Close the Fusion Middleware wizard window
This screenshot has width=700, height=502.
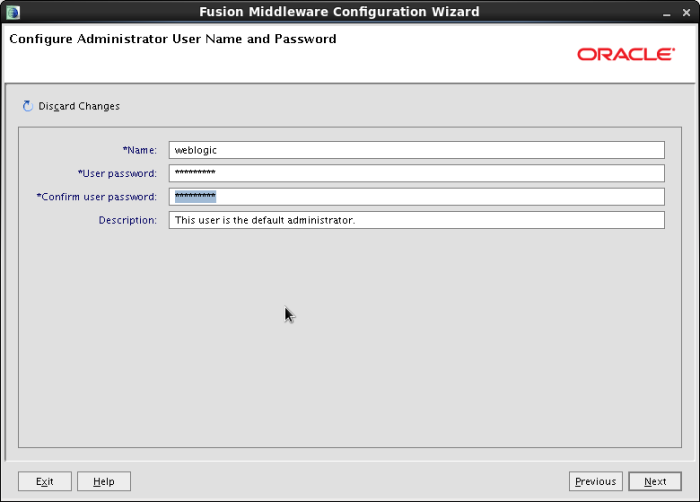click(687, 13)
